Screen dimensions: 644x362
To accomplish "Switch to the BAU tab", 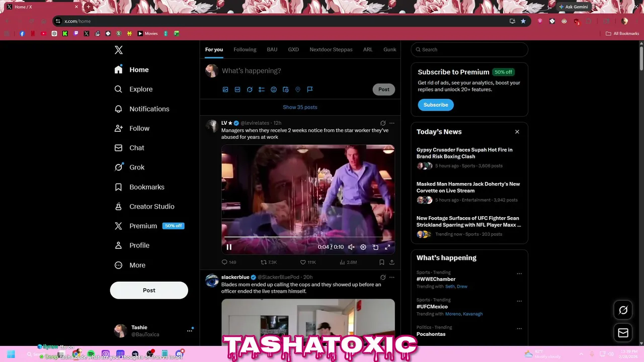I will (x=272, y=50).
